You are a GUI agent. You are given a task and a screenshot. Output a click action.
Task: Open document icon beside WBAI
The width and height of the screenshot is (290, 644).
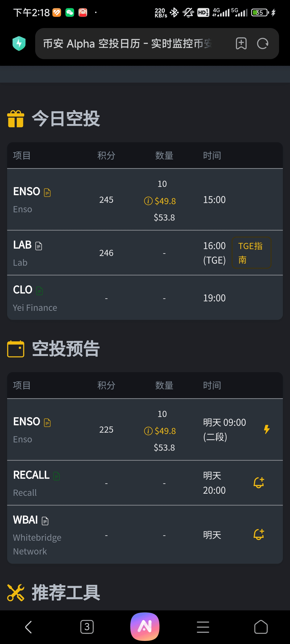[x=45, y=521]
